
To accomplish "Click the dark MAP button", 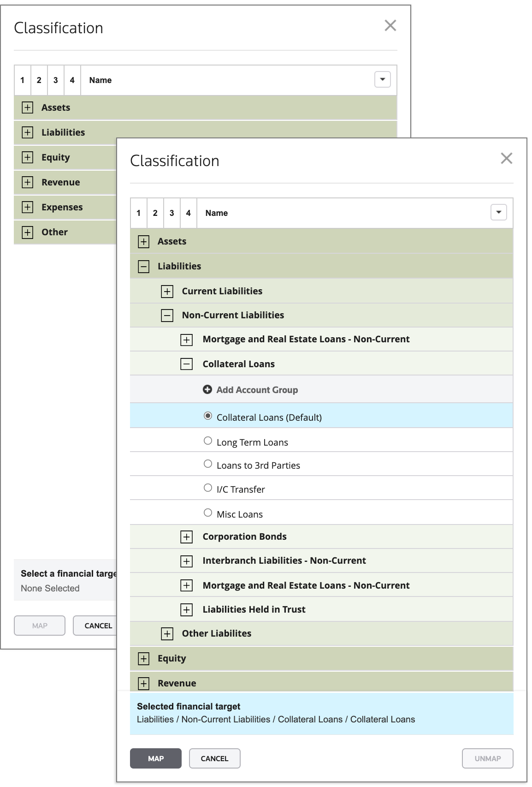I will coord(156,758).
